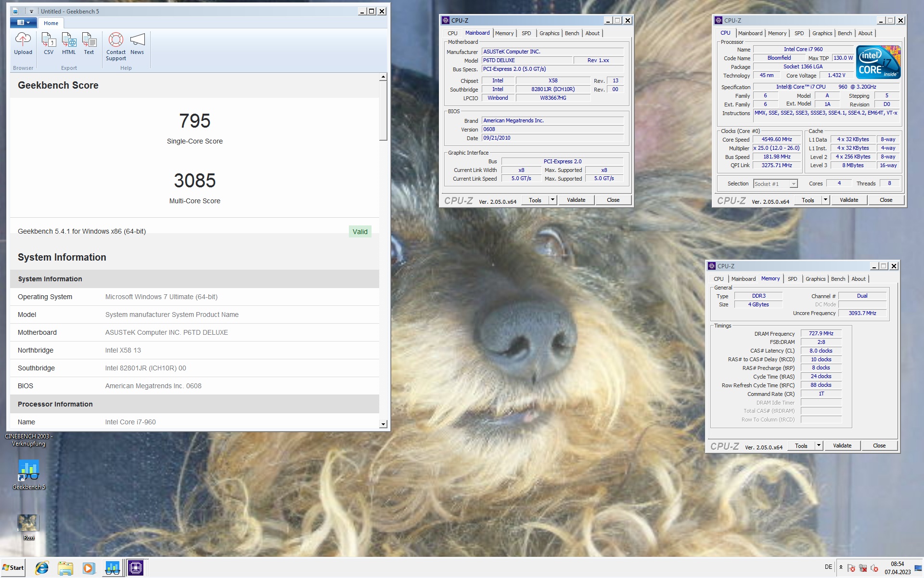Click motherboard model P6TD DELUXE field
Viewport: 924px width, 578px height.
[x=527, y=60]
